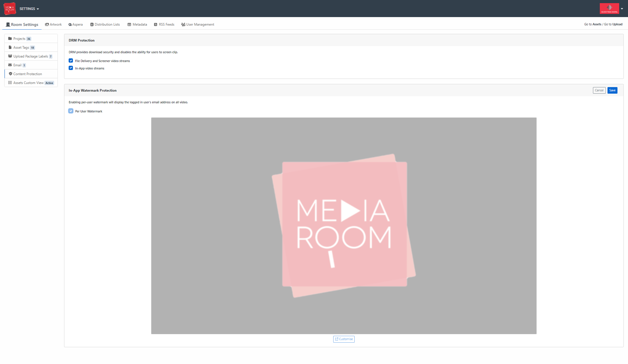Open the Metadata tab
The image size is (628, 364).
pos(137,24)
